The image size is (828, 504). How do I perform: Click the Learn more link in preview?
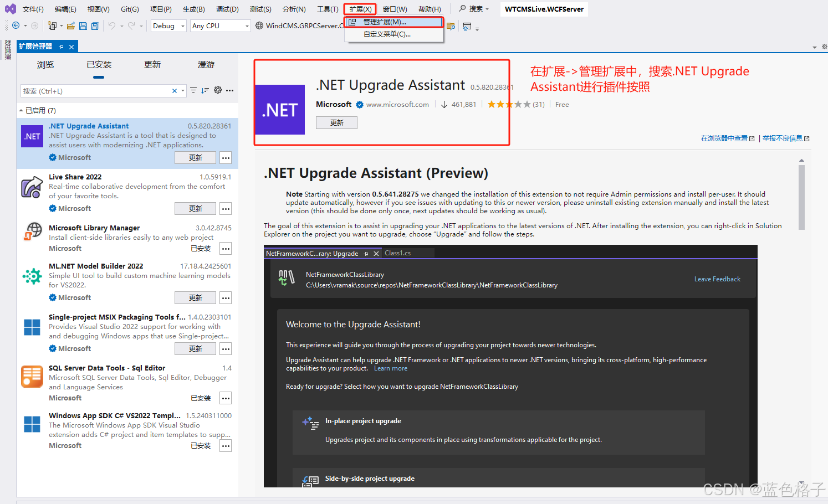[391, 369]
